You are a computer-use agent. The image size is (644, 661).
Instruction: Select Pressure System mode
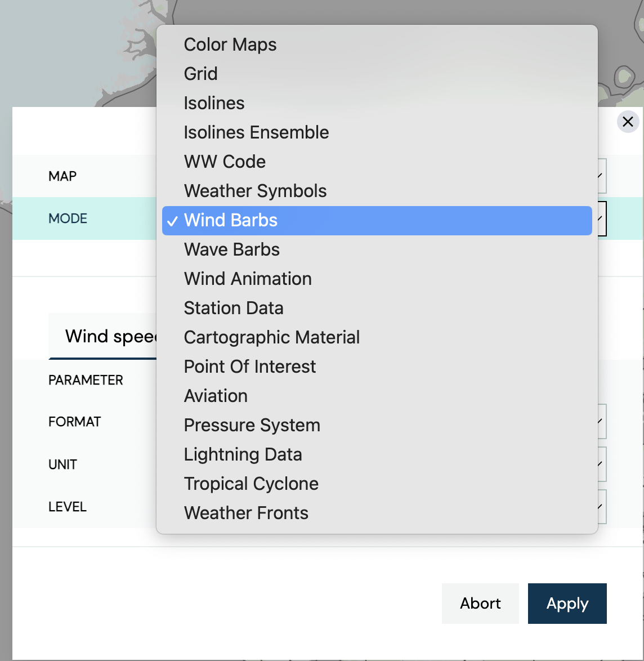252,425
